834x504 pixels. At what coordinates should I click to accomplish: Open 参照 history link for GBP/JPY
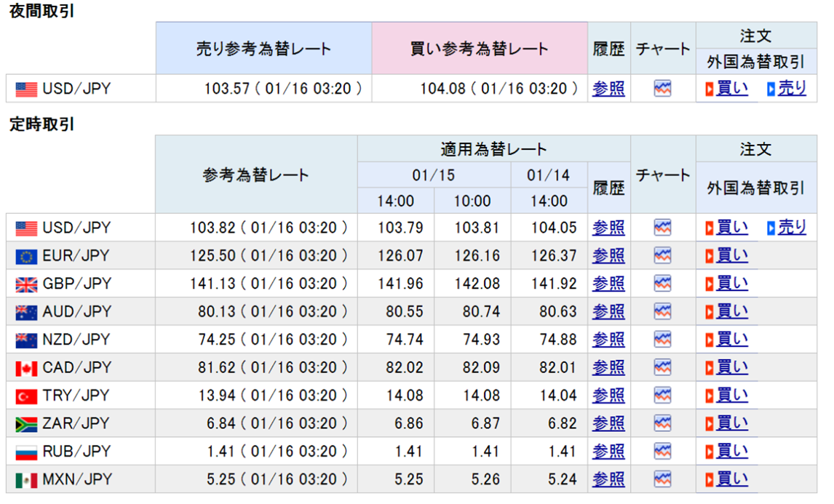click(608, 284)
